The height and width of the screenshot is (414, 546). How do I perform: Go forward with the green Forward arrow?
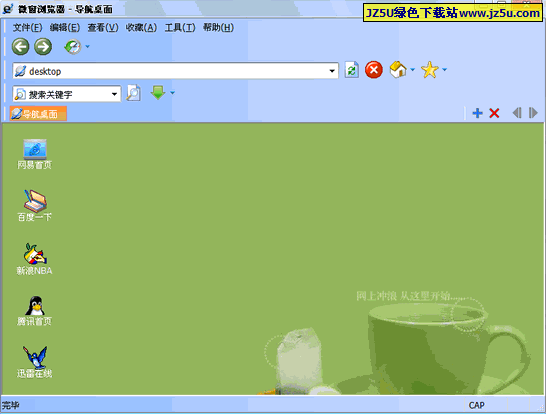click(43, 47)
